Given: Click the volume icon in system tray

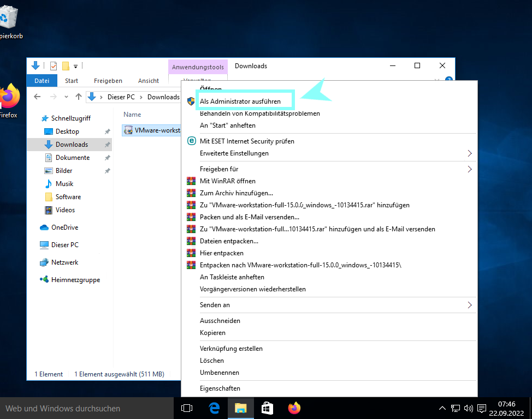Looking at the screenshot, I should click(468, 408).
